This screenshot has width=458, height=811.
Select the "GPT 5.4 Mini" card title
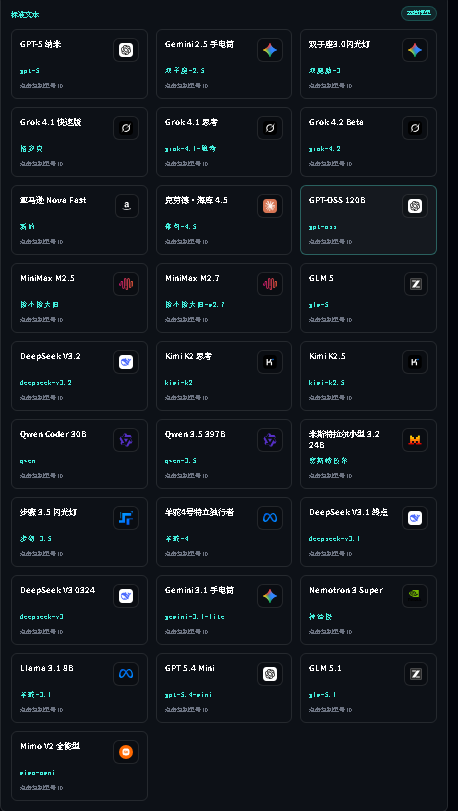pos(190,668)
